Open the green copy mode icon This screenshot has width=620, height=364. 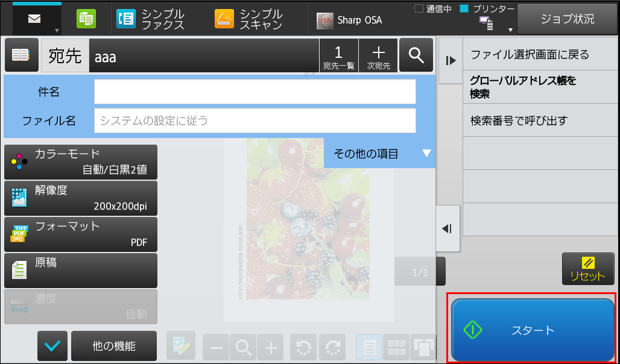coord(86,19)
